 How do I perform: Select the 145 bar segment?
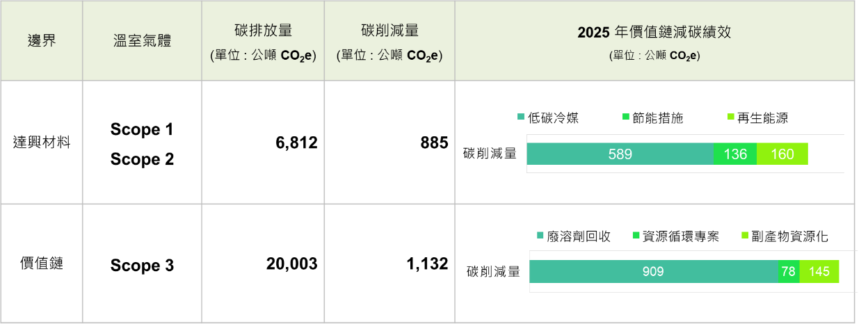(x=819, y=272)
